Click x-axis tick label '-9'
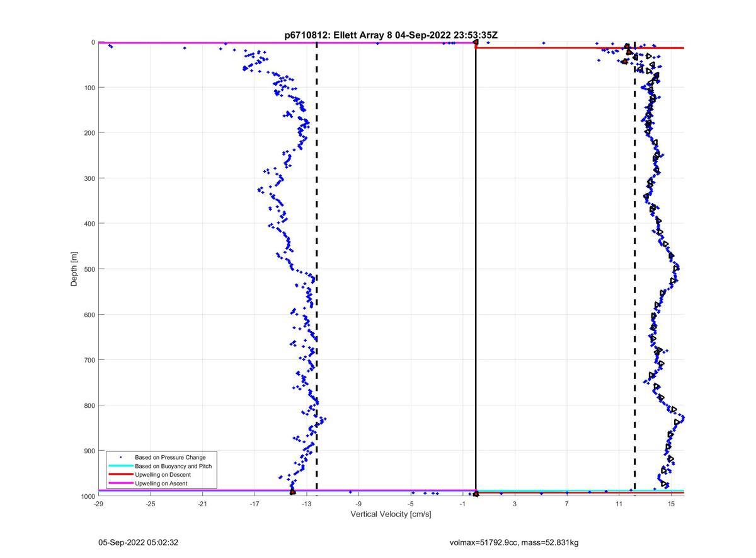 tap(358, 504)
